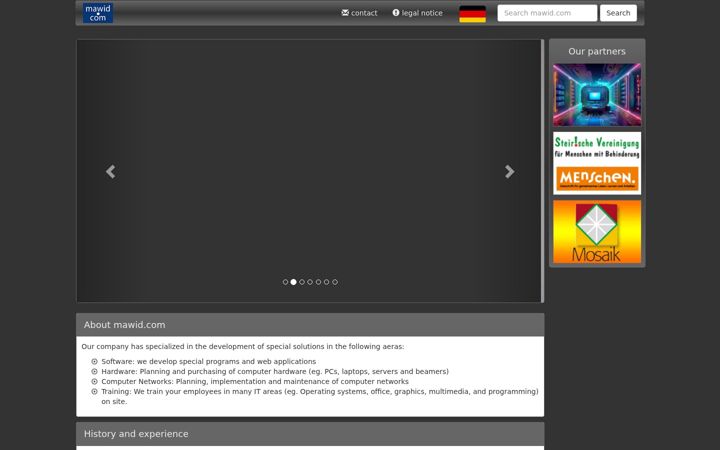
Task: Select the sixth carousel indicator dot
Action: click(x=326, y=282)
